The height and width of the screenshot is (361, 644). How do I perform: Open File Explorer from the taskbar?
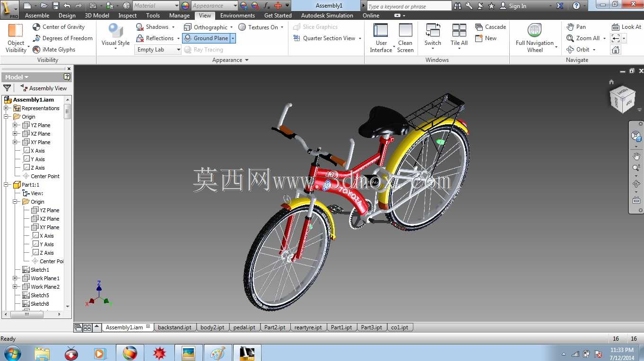pyautogui.click(x=42, y=353)
